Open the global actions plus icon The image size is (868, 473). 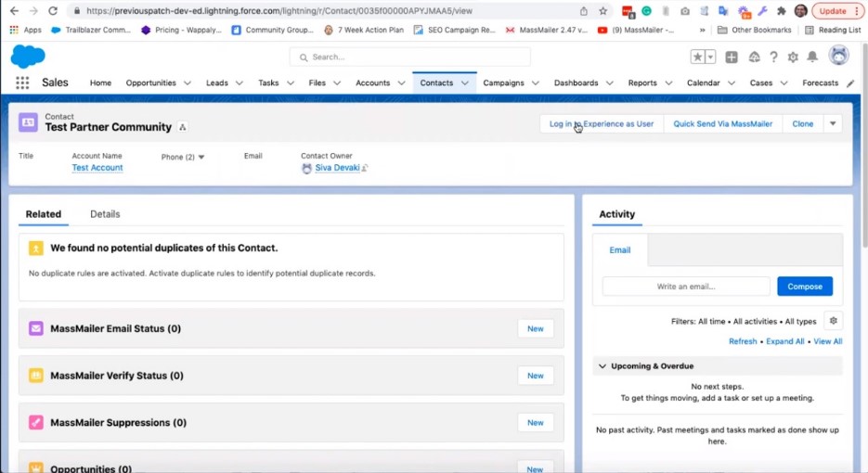[732, 57]
